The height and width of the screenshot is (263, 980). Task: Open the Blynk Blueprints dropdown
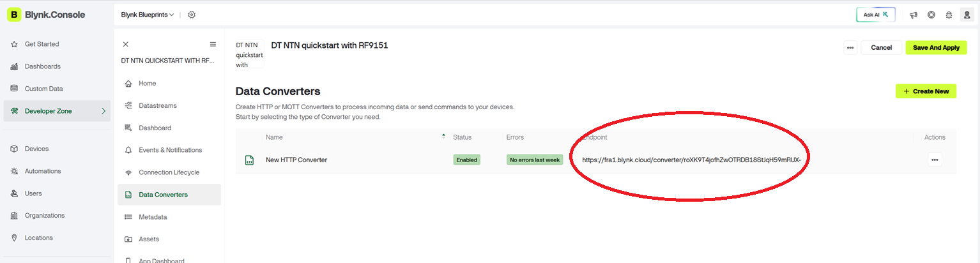(x=148, y=15)
